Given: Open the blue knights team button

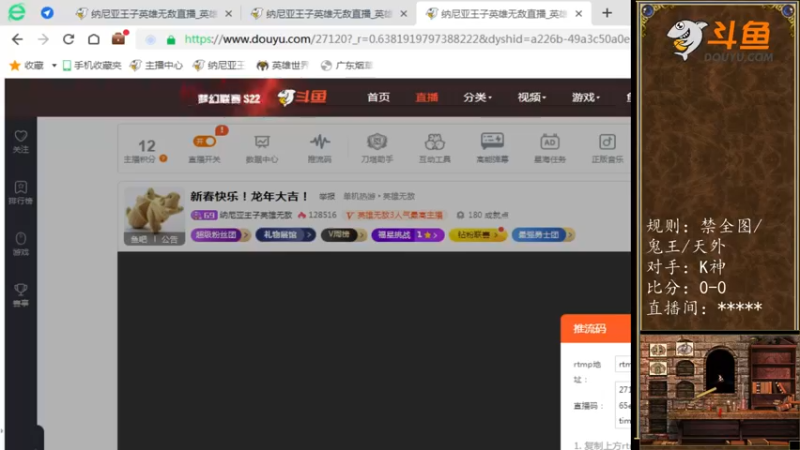Looking at the screenshot, I should pos(543,235).
